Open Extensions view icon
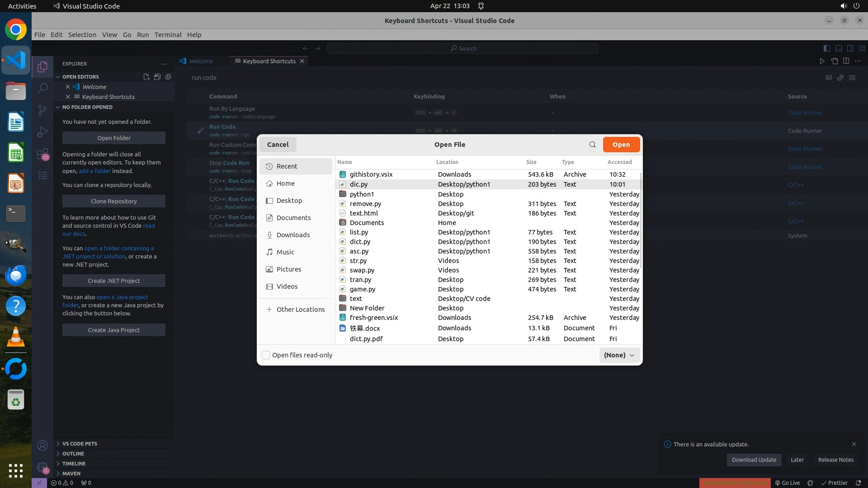868x488 pixels. click(x=42, y=154)
